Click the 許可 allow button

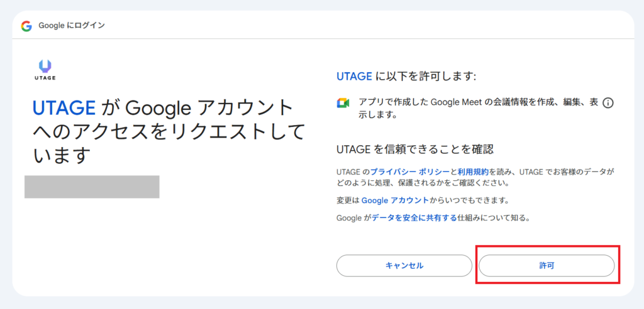pyautogui.click(x=546, y=266)
